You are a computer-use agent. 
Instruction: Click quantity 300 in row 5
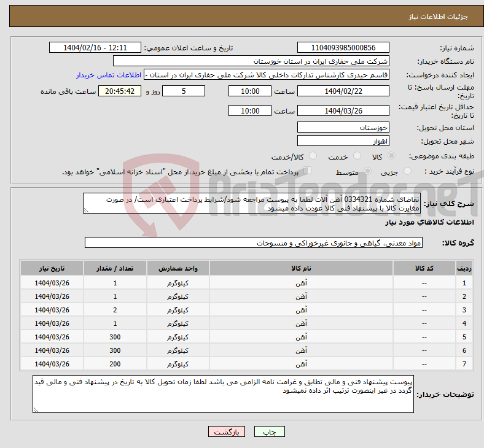[115, 337]
